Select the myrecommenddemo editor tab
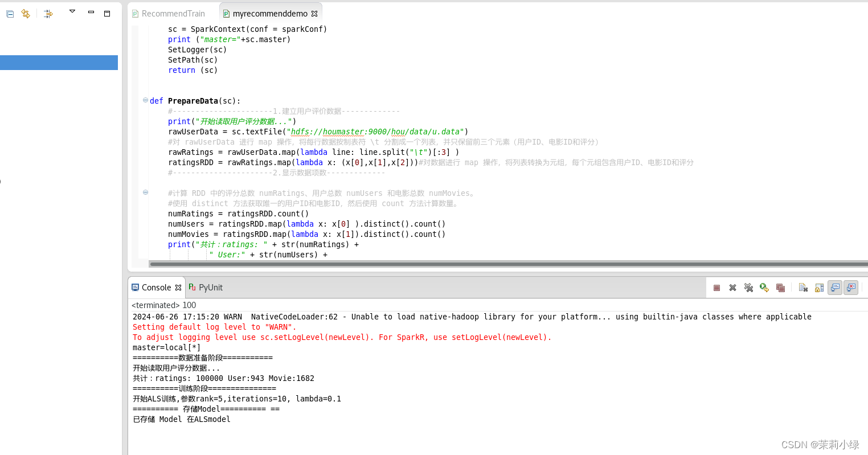This screenshot has height=455, width=868. (x=270, y=14)
